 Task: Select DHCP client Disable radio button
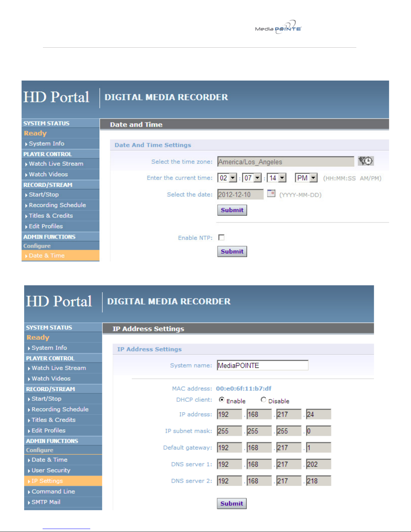click(263, 399)
